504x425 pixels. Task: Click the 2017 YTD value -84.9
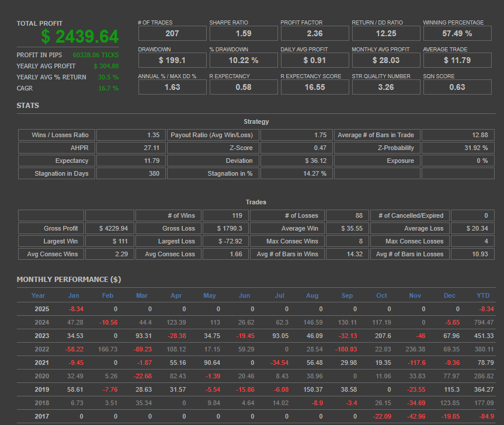point(486,417)
